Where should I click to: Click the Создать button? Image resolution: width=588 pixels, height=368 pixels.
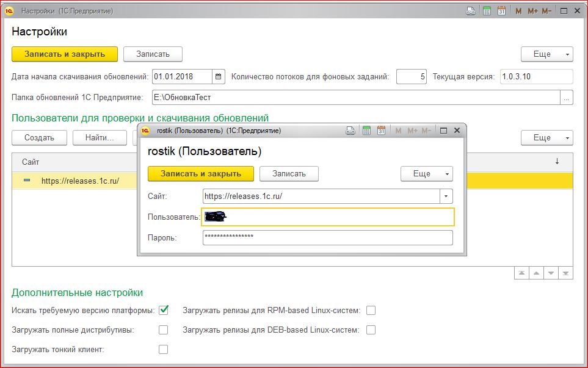click(39, 137)
